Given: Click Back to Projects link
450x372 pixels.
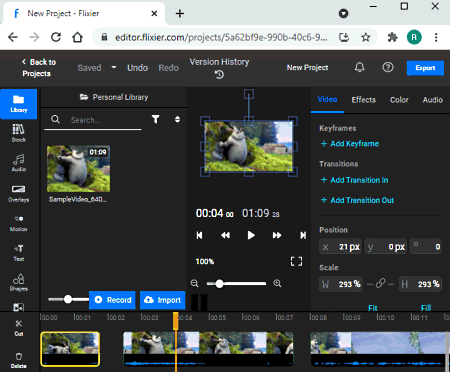Looking at the screenshot, I should pyautogui.click(x=38, y=68).
